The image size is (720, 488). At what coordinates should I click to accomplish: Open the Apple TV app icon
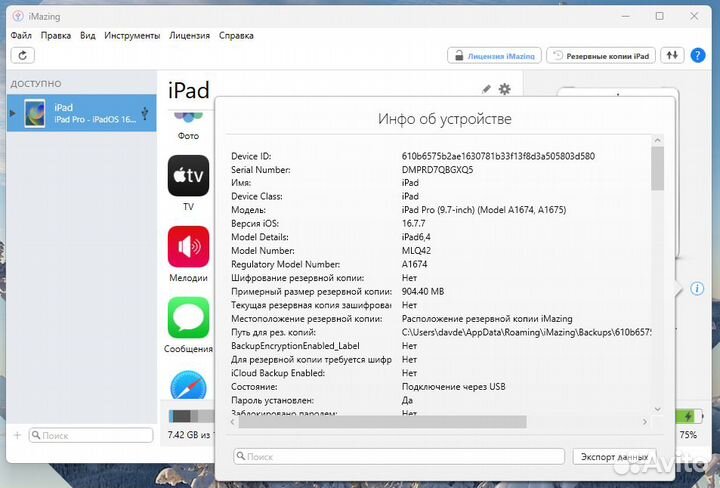point(188,175)
